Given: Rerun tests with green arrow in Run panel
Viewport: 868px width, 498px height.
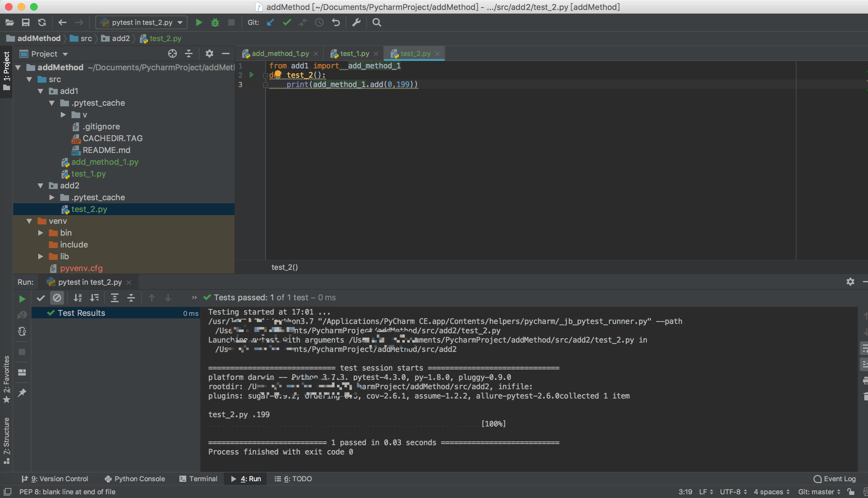Looking at the screenshot, I should pos(22,299).
